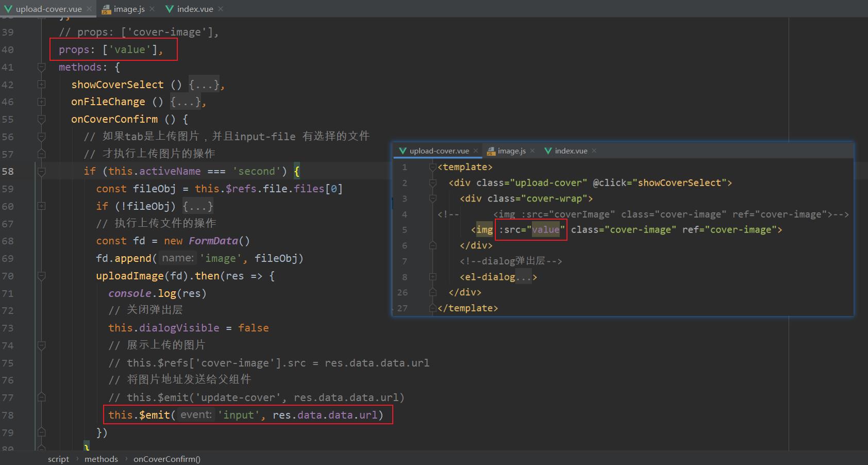This screenshot has height=465, width=868.
Task: Click the <!--dialog弹出层--> comment in inset
Action: (511, 261)
